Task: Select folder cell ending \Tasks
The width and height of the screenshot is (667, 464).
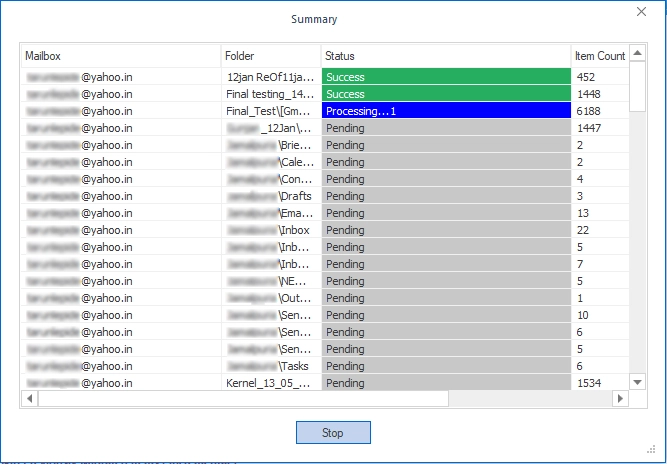Action: point(271,366)
